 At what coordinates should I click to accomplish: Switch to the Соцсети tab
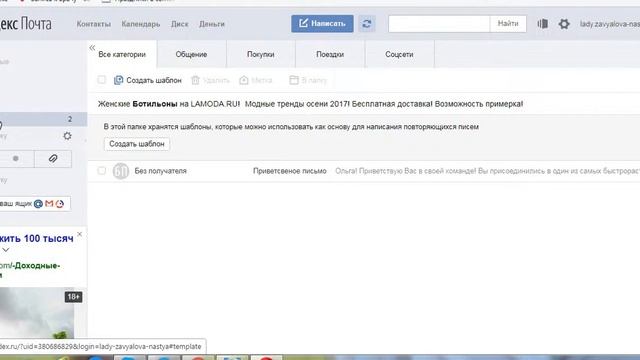(399, 54)
